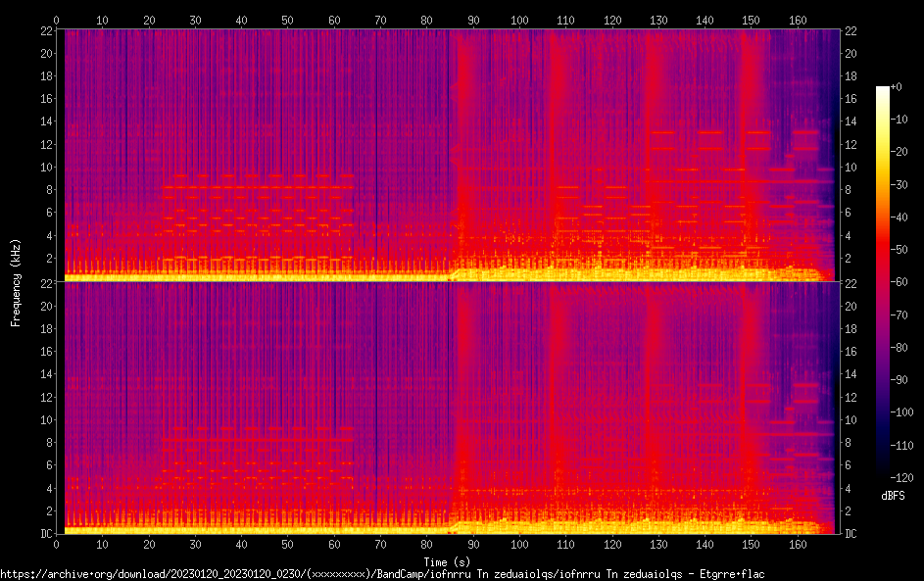Image resolution: width=924 pixels, height=581 pixels.
Task: Select the +0 value on the dBFS scale
Action: point(895,87)
